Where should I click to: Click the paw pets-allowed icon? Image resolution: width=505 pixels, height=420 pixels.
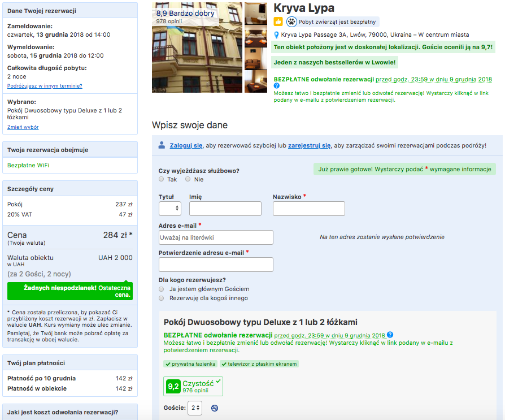[x=291, y=21]
